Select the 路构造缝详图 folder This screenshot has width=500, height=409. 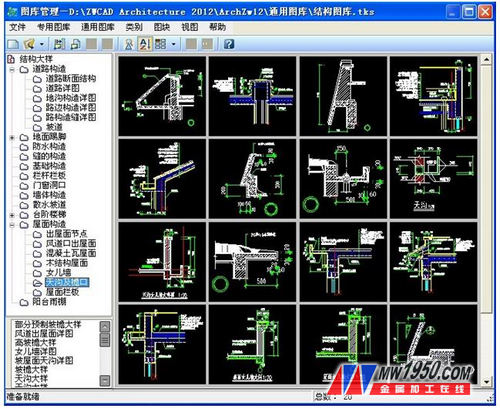point(71,117)
